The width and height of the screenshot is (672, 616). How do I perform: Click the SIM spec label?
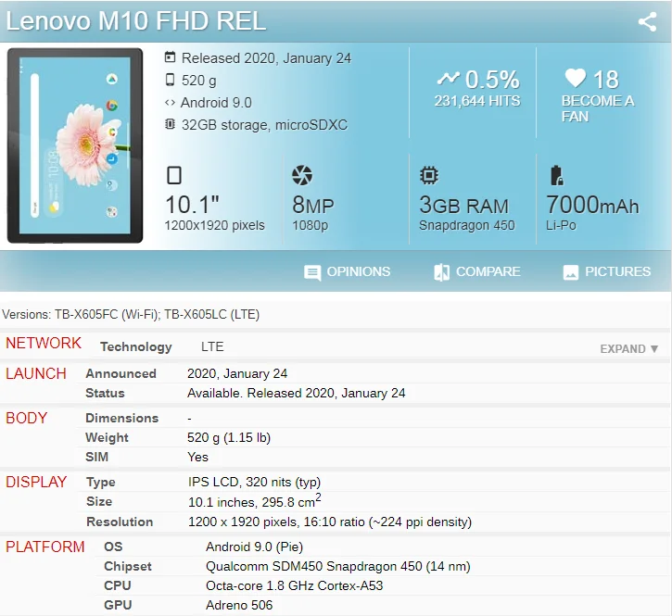coord(96,457)
